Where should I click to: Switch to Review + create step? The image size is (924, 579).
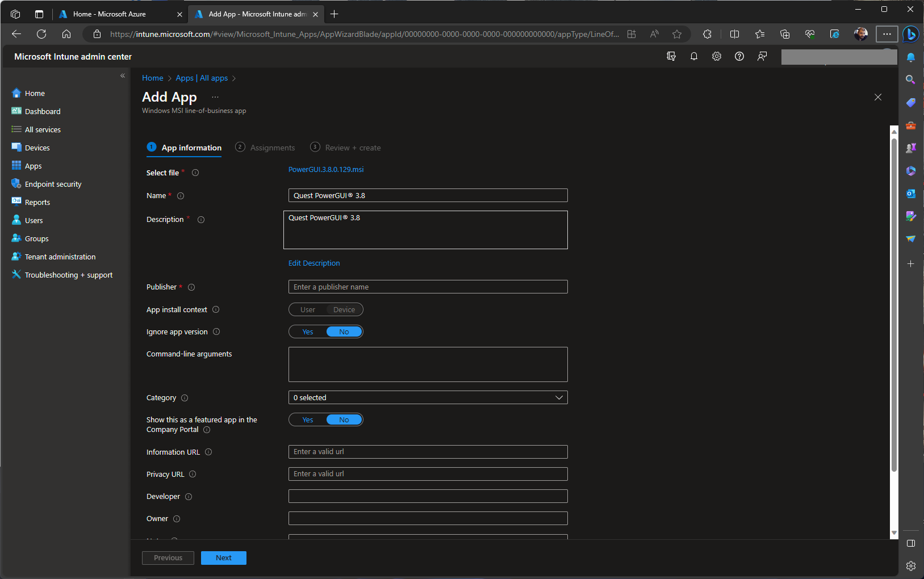click(345, 148)
